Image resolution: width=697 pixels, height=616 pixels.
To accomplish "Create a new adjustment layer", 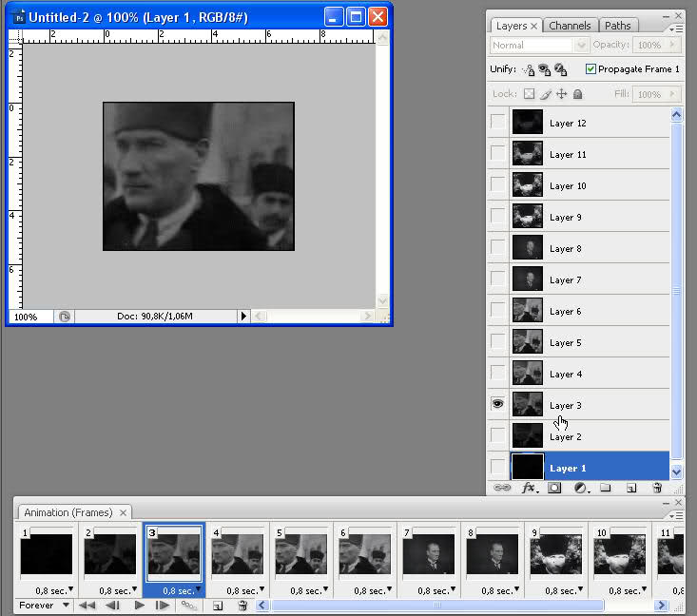I will 579,488.
